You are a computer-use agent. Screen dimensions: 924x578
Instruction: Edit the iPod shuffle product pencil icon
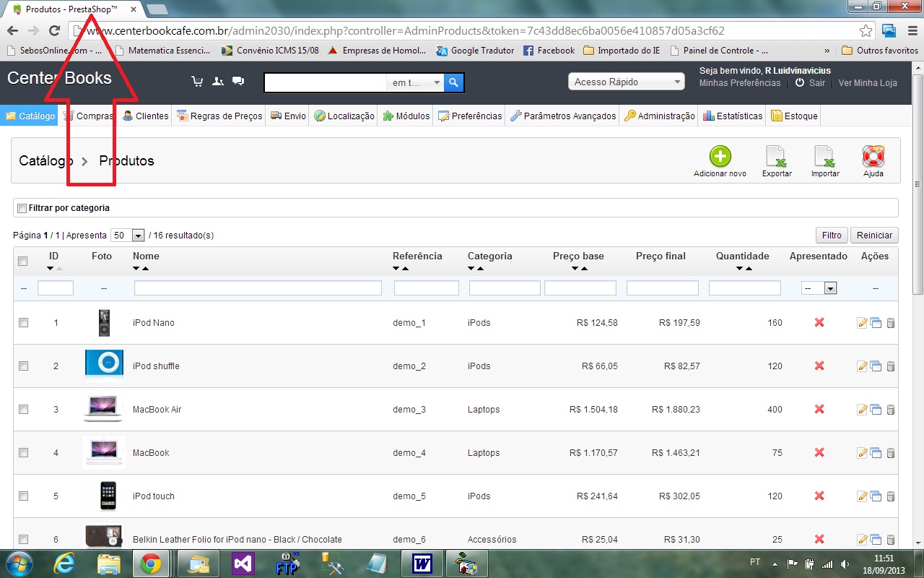[862, 366]
